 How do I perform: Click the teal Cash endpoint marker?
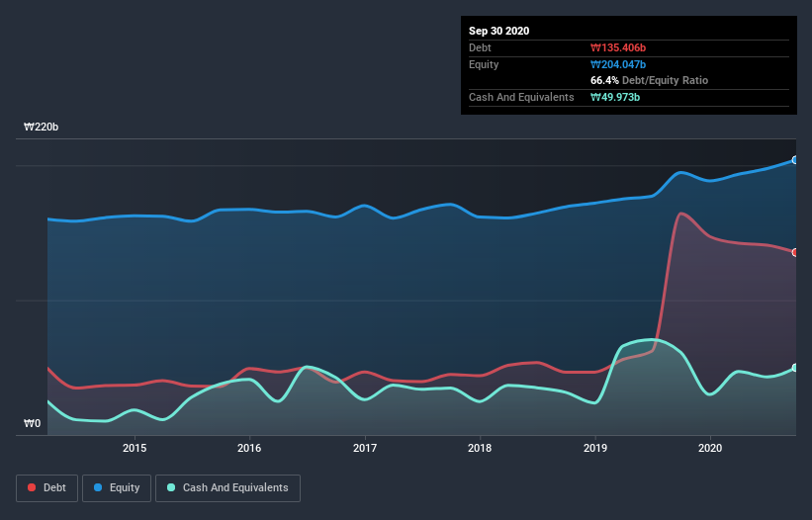click(x=795, y=368)
